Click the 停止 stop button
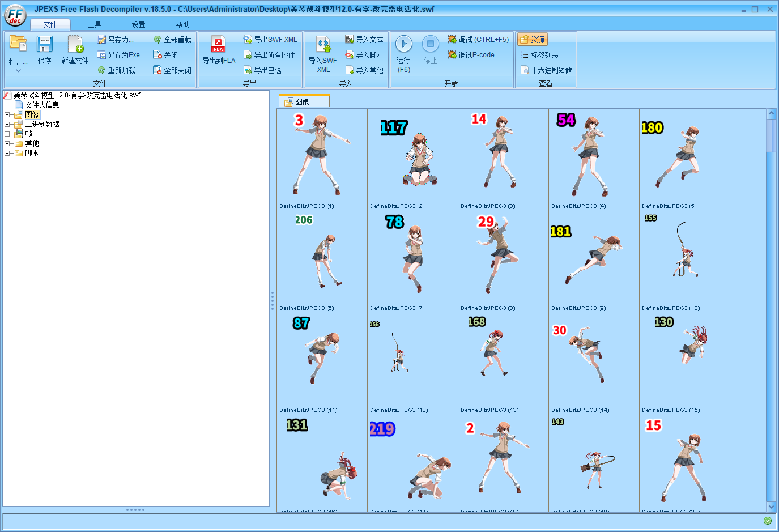Screen dimensions: 779x532 431,51
